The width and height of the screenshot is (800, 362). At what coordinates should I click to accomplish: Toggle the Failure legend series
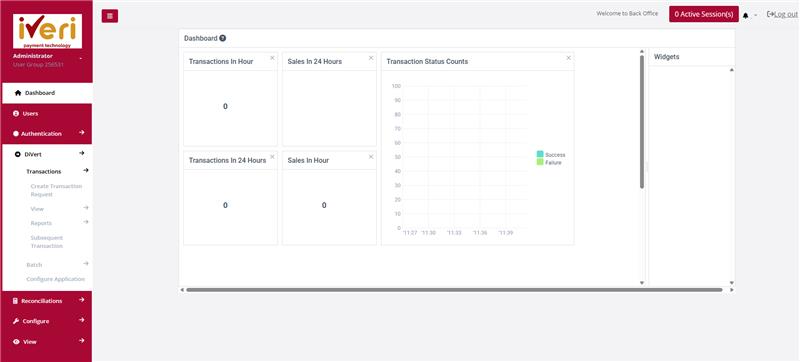tap(549, 162)
